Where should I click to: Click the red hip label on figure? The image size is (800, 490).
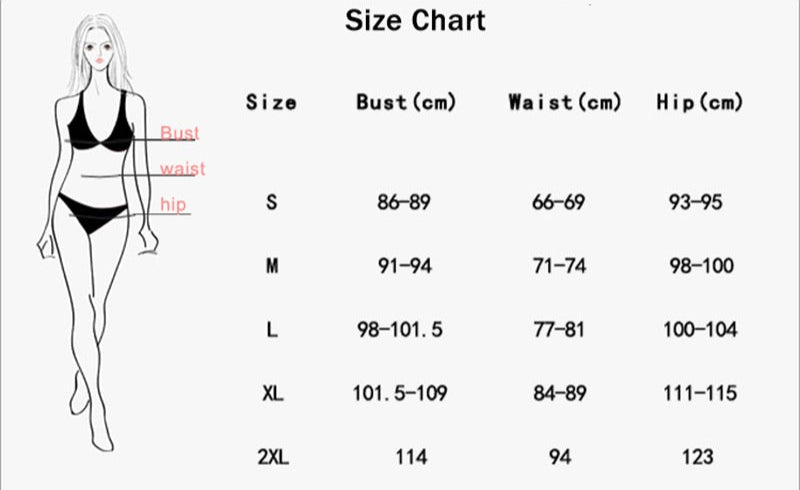click(174, 205)
